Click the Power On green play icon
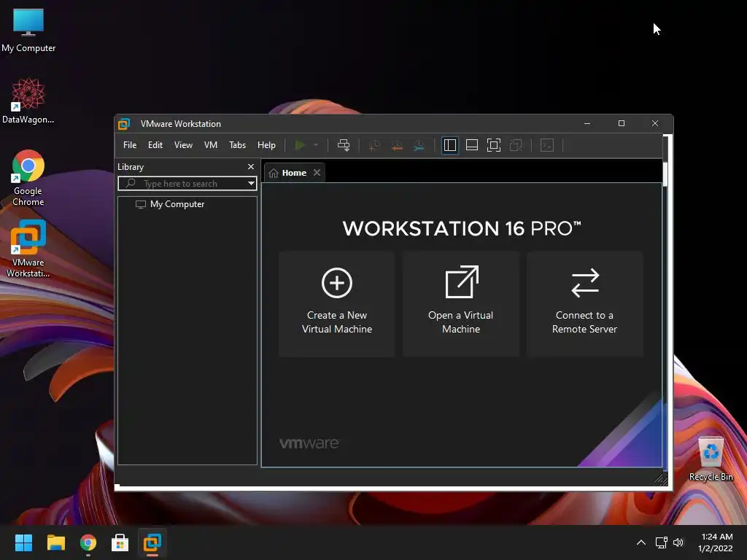 [300, 145]
